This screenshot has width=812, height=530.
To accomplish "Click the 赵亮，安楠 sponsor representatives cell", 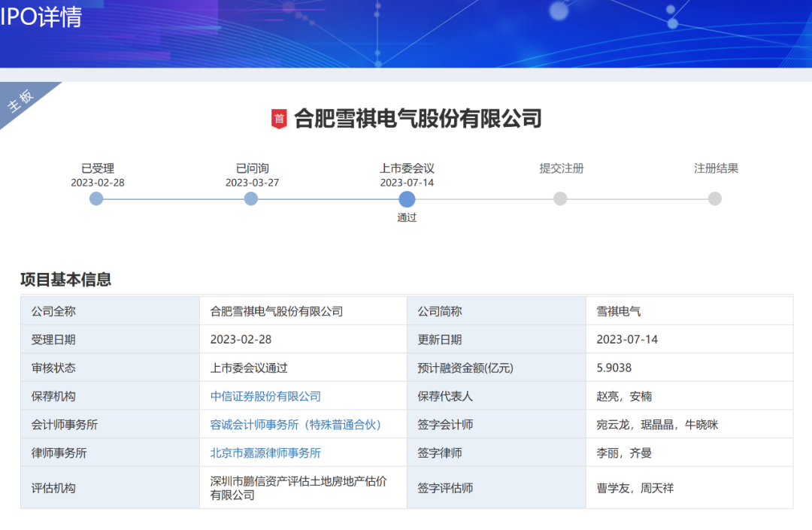I will 624,396.
